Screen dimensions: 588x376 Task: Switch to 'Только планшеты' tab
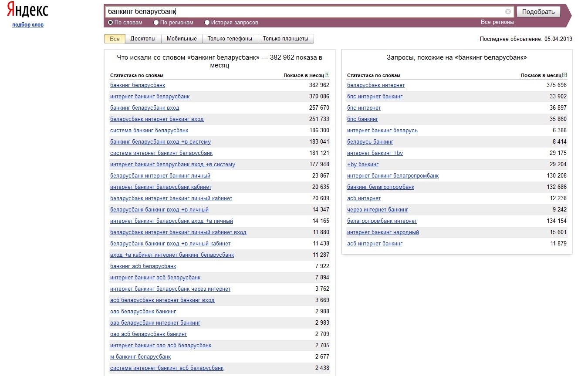tap(286, 39)
